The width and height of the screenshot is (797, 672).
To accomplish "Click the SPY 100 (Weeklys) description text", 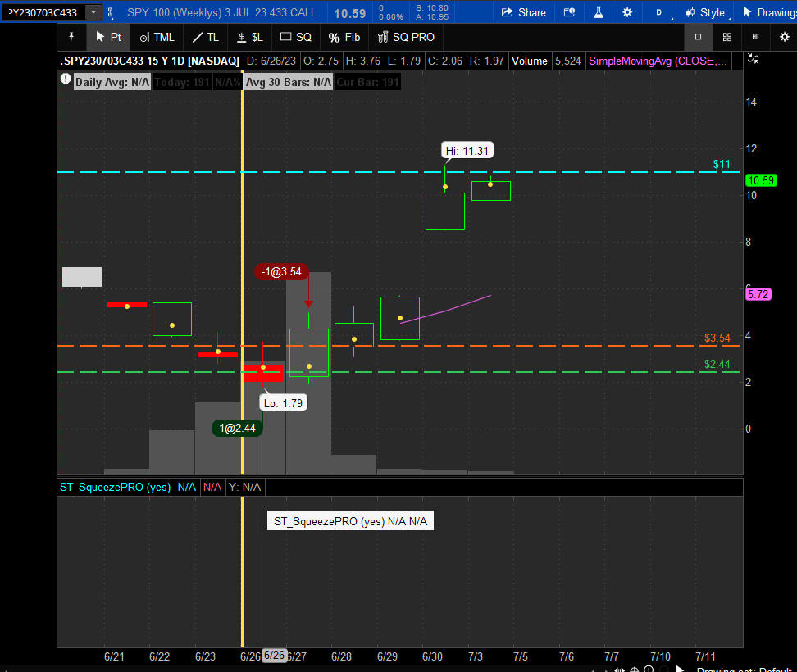I will point(221,12).
